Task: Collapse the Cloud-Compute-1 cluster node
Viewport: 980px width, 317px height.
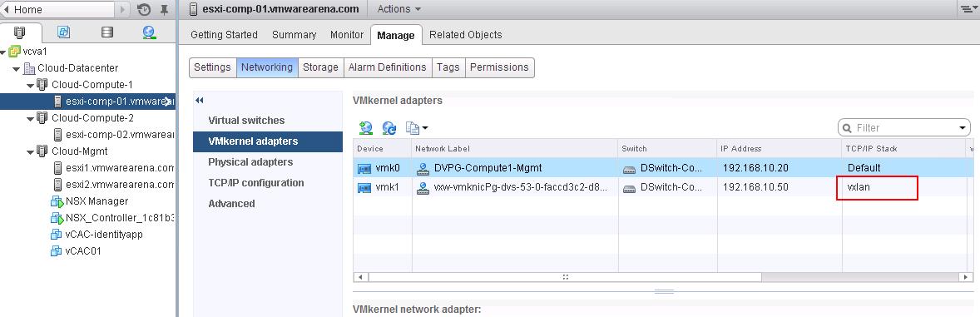Action: (x=31, y=85)
